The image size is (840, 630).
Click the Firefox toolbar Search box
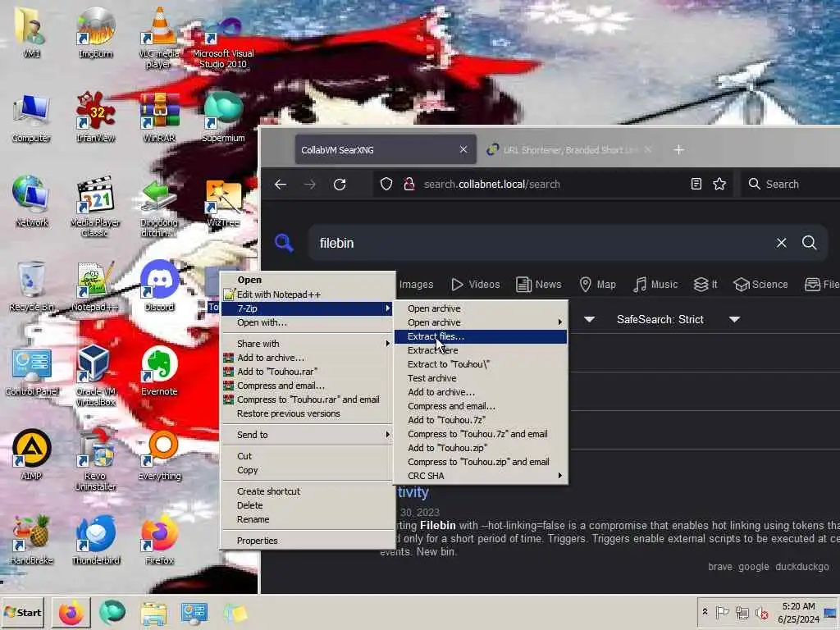[x=790, y=185]
